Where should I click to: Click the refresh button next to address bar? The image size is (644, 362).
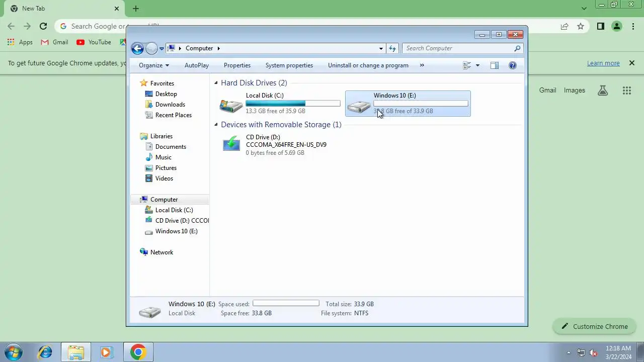(393, 48)
